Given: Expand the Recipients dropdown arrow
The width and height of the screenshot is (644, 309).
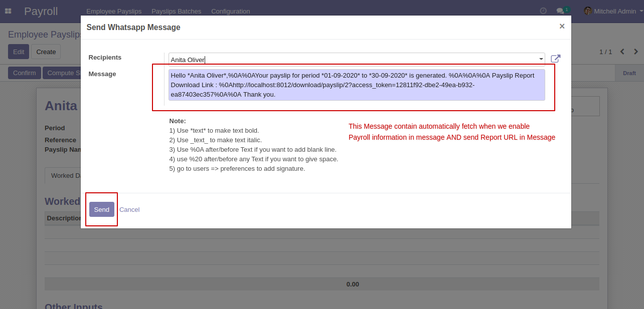Looking at the screenshot, I should pos(541,59).
